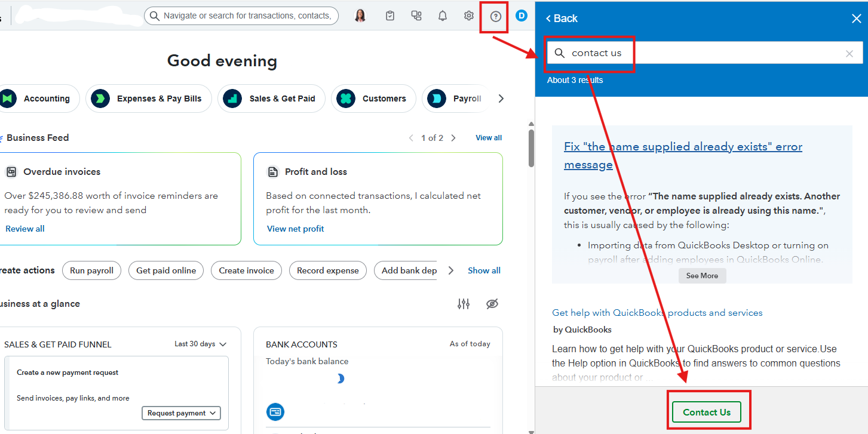Select the Customers tab
Viewport: 868px width, 434px height.
[x=373, y=99]
